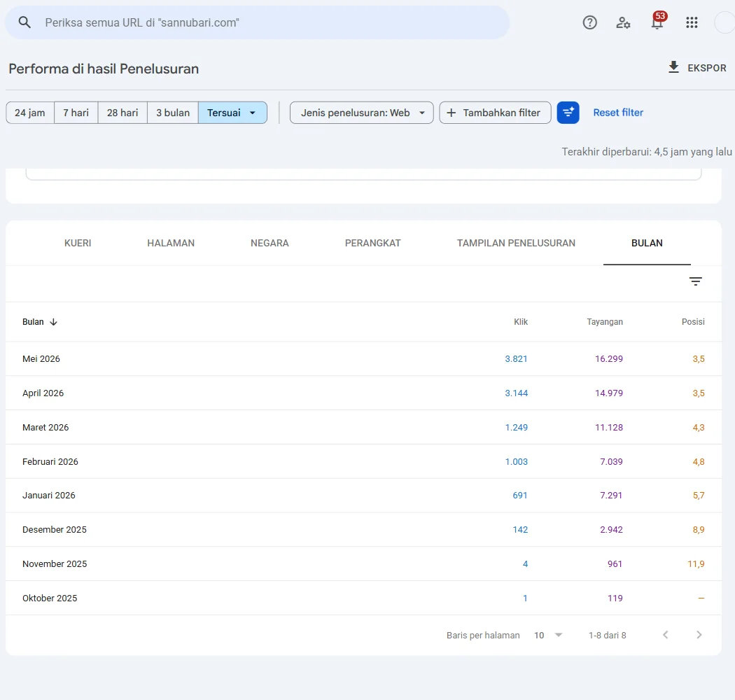
Task: Open the Google apps grid icon
Action: tap(692, 22)
